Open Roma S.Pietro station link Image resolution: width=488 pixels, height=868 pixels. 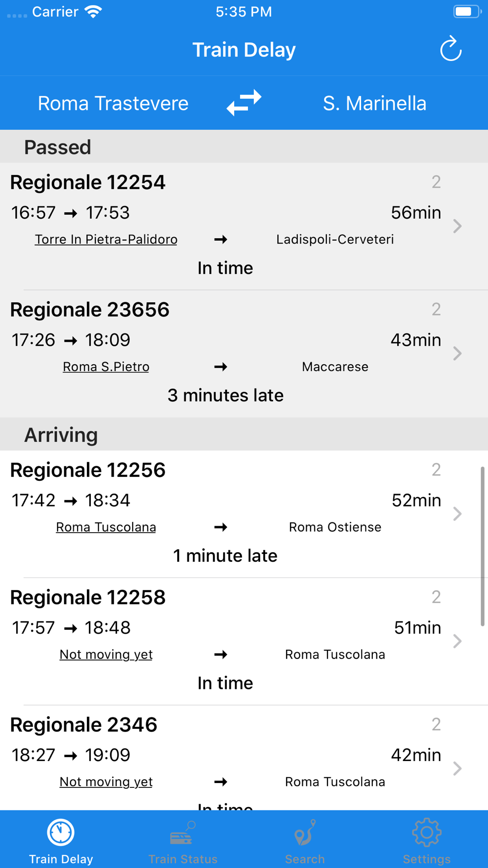pyautogui.click(x=106, y=367)
